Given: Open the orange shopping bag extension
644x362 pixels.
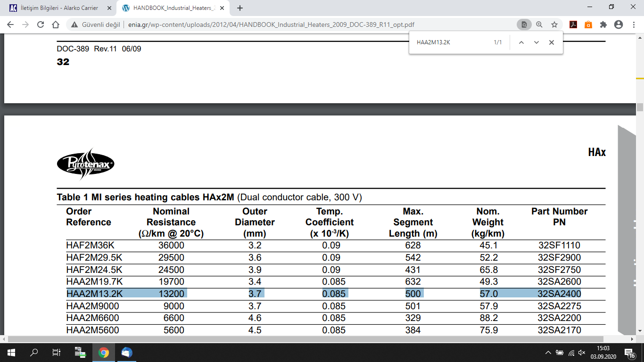Looking at the screenshot, I should (x=588, y=25).
